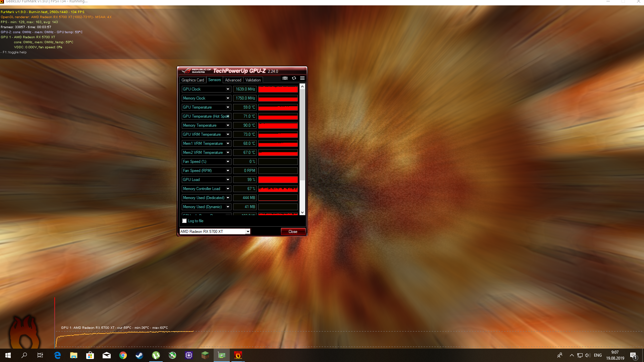The height and width of the screenshot is (362, 644).
Task: Open the Memory Temperature sensor dropdown
Action: pos(228,125)
